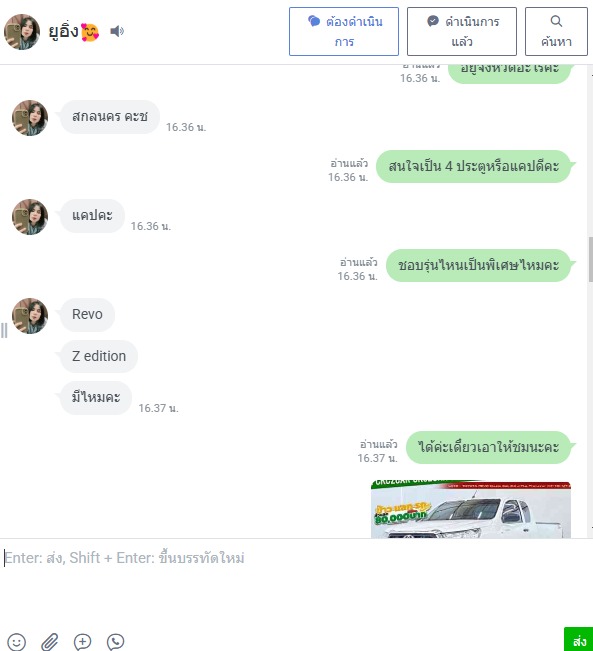The height and width of the screenshot is (651, 593).
Task: Send message with green ส่ง button
Action: [x=578, y=639]
